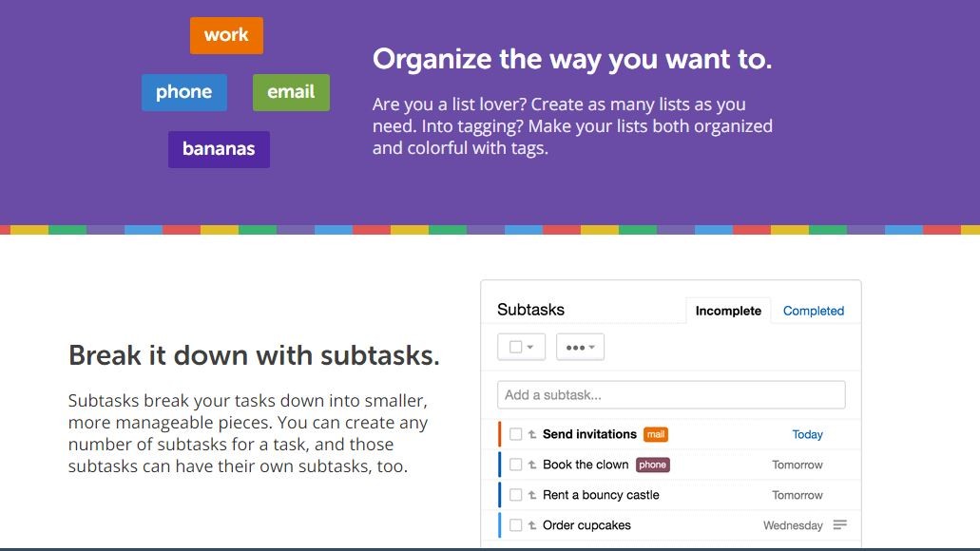The height and width of the screenshot is (551, 980).
Task: Tick the Book the clown checkbox
Action: [x=515, y=465]
